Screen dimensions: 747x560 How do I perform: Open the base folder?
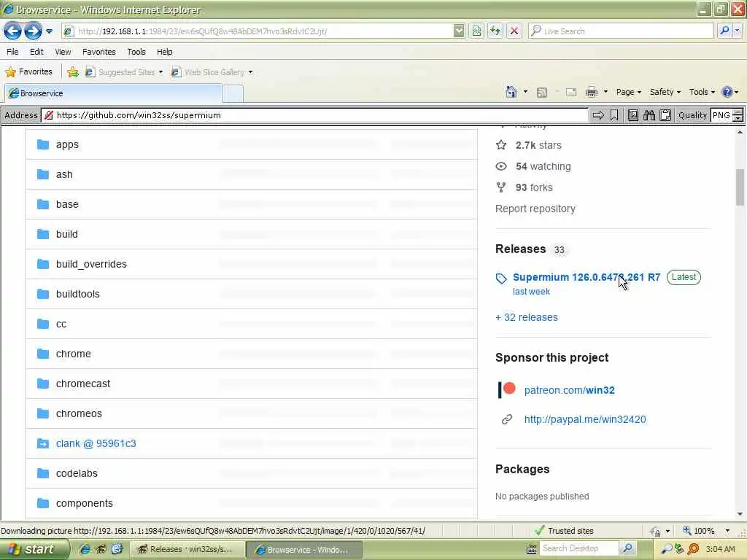click(67, 204)
